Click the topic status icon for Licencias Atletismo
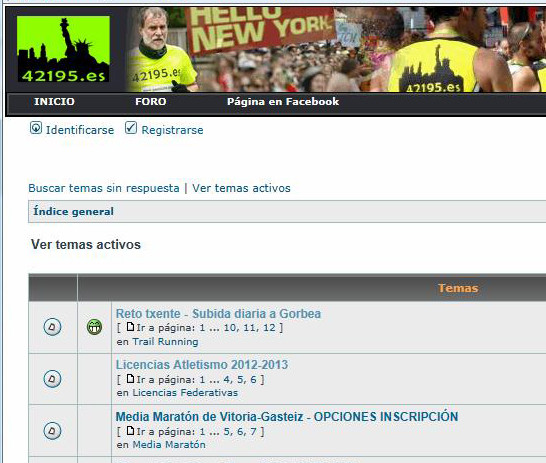This screenshot has width=546, height=463. click(x=52, y=378)
